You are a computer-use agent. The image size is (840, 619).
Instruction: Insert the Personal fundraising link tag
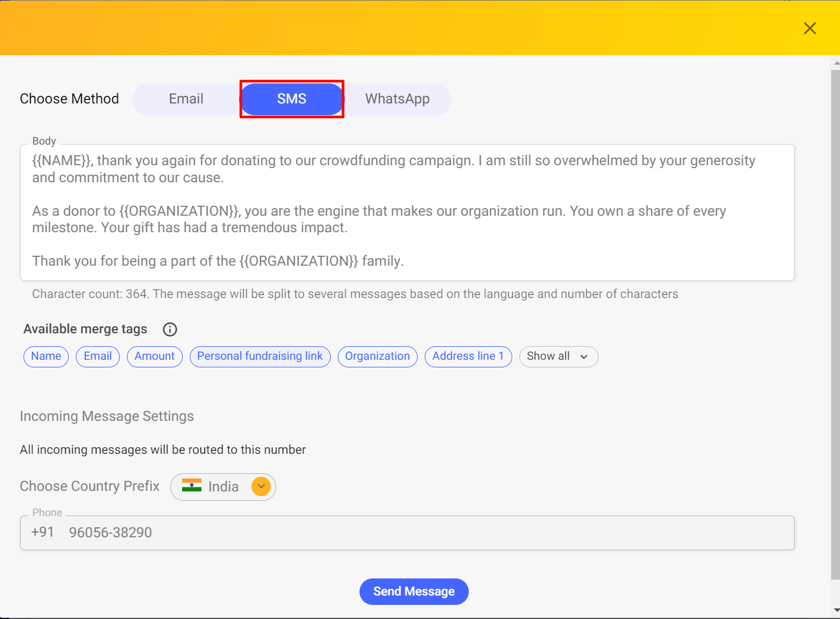(260, 356)
